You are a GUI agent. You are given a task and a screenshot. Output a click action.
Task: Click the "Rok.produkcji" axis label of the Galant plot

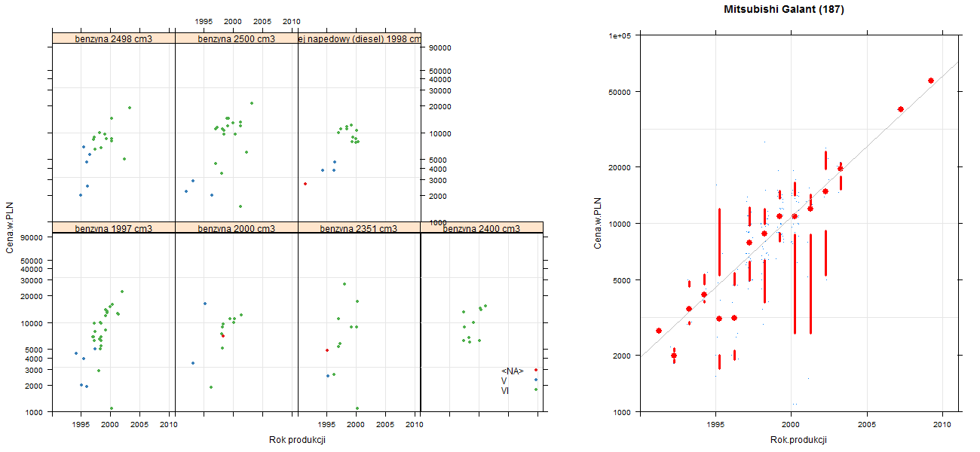click(798, 440)
